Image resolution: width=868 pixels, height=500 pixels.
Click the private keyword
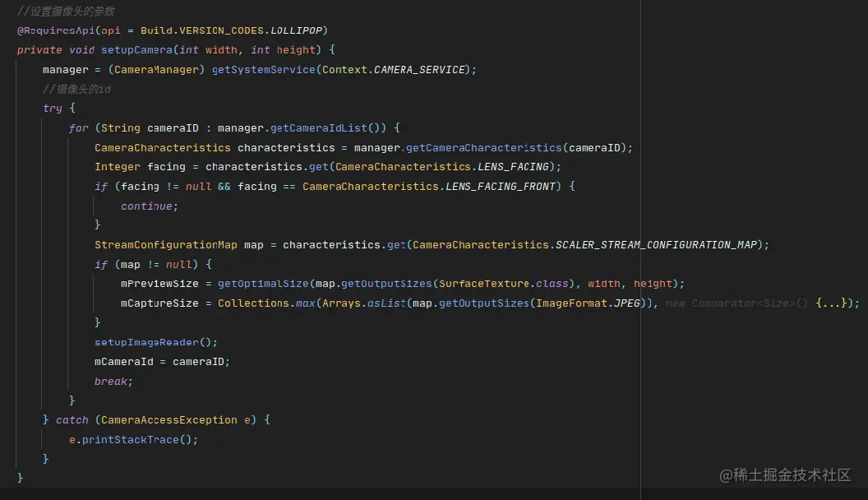[x=39, y=50]
